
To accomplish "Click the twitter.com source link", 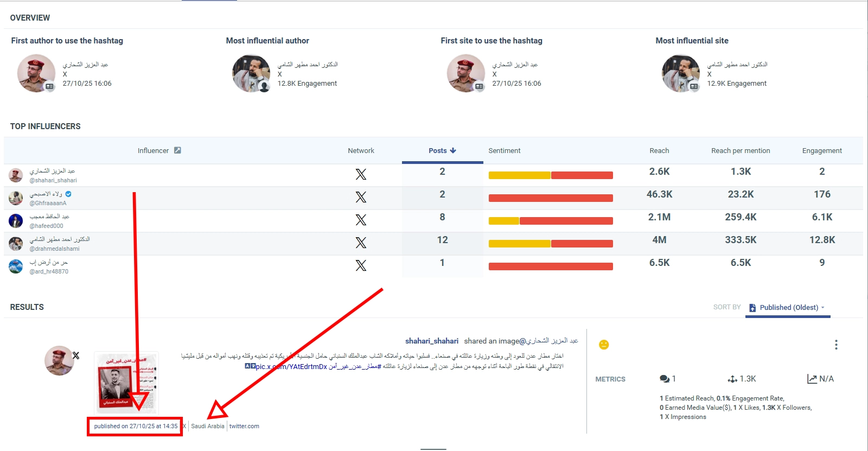I will tap(244, 426).
